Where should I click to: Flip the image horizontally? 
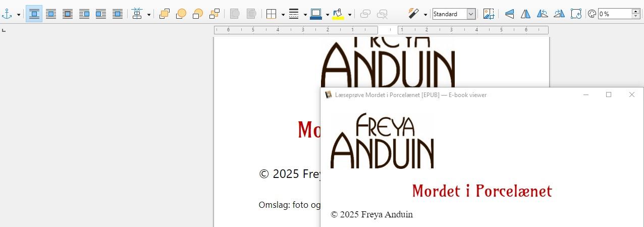525,14
